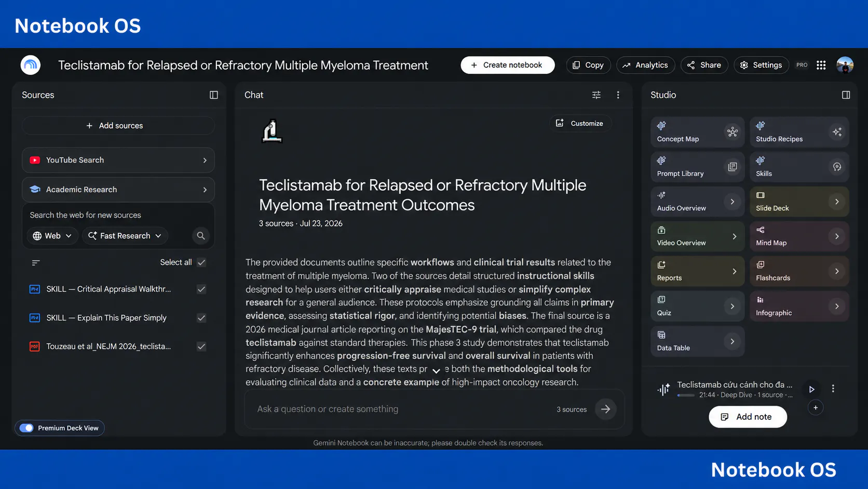
Task: Click the small plus button above Add note
Action: coord(816,407)
